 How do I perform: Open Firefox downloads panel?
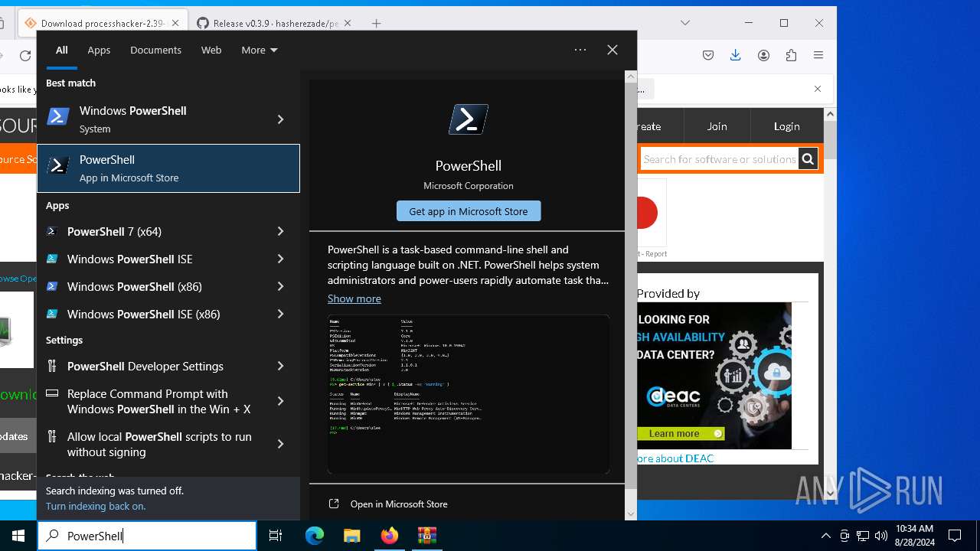pyautogui.click(x=735, y=55)
